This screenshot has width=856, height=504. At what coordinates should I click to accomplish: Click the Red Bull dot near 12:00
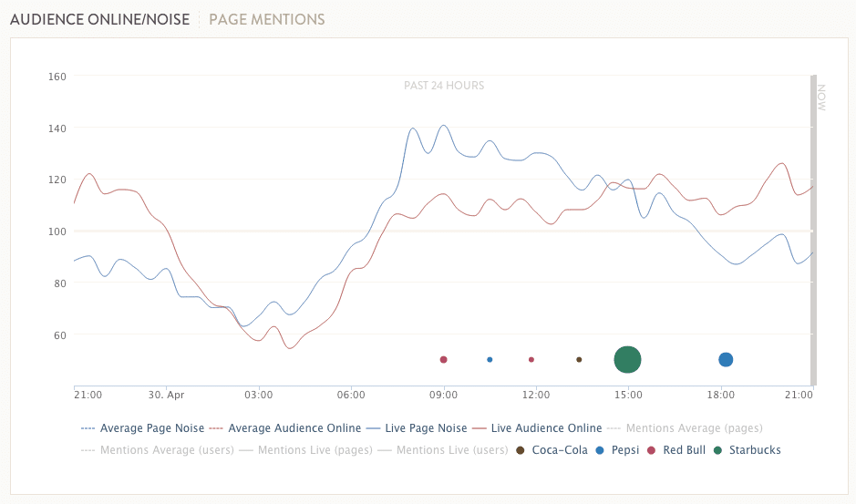(531, 360)
